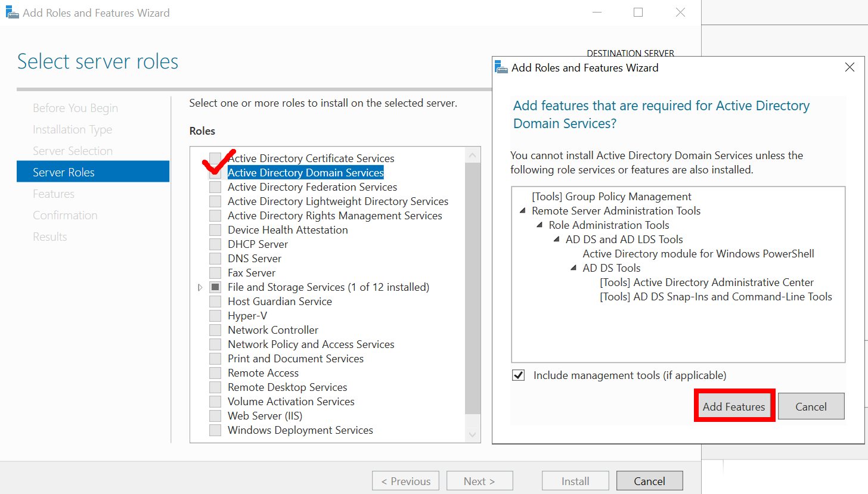
Task: Check Active Directory Lightweight Directory Services
Action: click(x=215, y=201)
